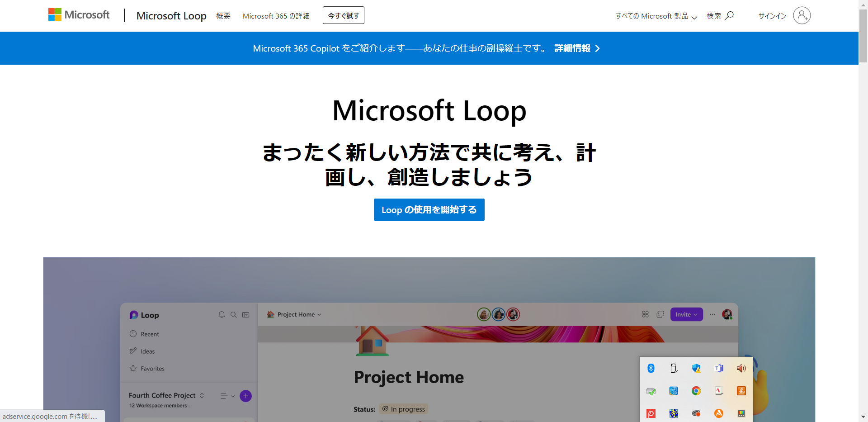This screenshot has height=422, width=868.
Task: Expand the すべての Microsoft 製品 dropdown
Action: point(656,16)
